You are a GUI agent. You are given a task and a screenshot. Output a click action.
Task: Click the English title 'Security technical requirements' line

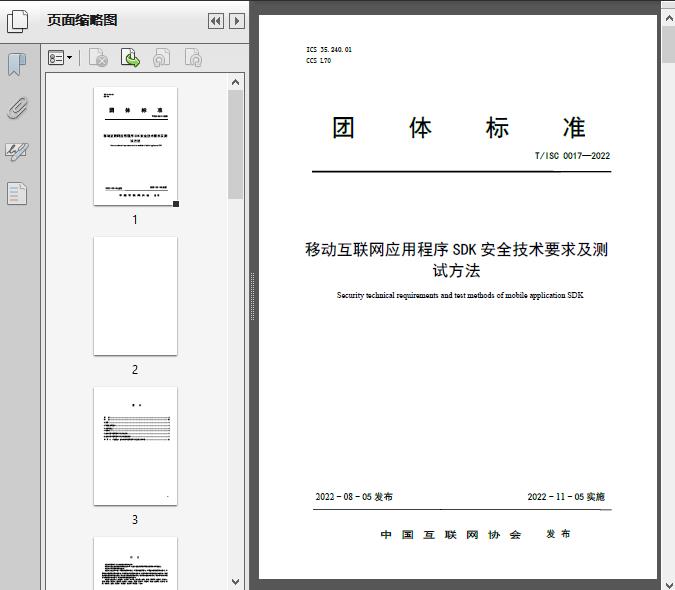[x=460, y=295]
